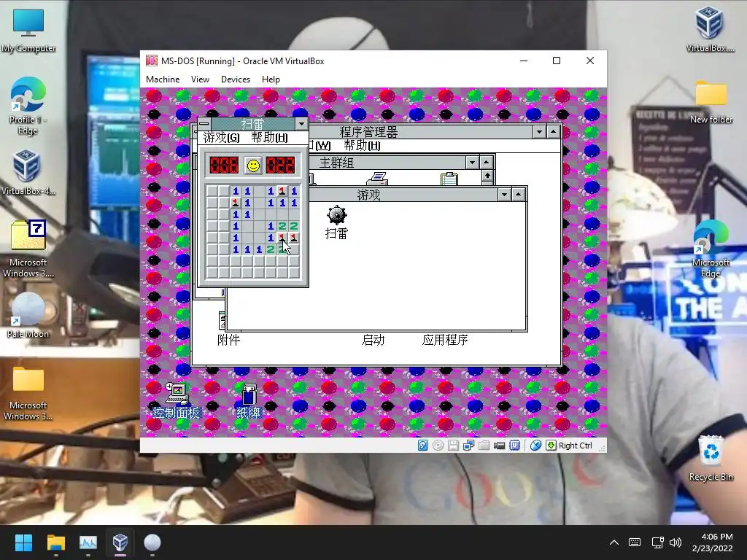This screenshot has height=560, width=747.
Task: Click the flagged cell in the grid's second row
Action: (236, 203)
